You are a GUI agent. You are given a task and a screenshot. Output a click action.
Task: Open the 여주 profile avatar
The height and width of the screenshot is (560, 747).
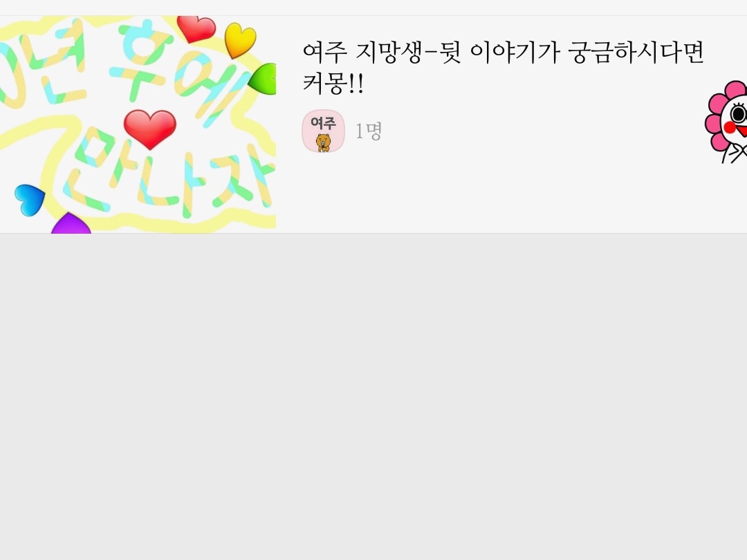323,131
